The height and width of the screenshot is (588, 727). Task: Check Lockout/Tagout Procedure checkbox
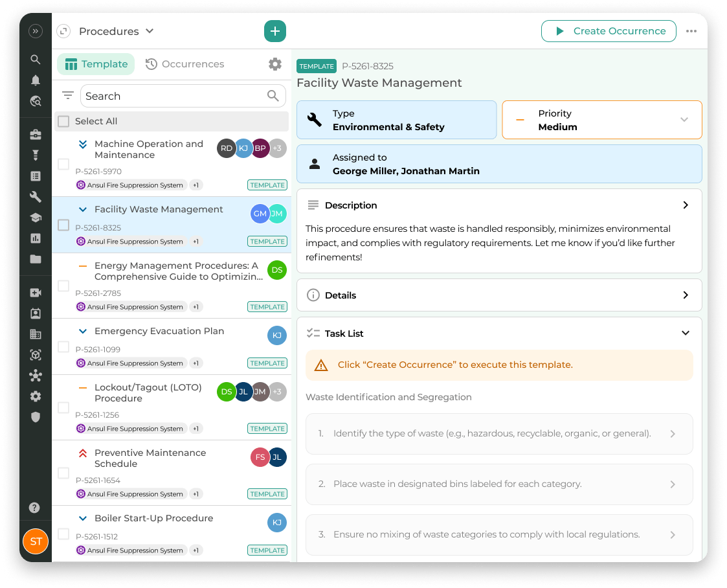[63, 407]
